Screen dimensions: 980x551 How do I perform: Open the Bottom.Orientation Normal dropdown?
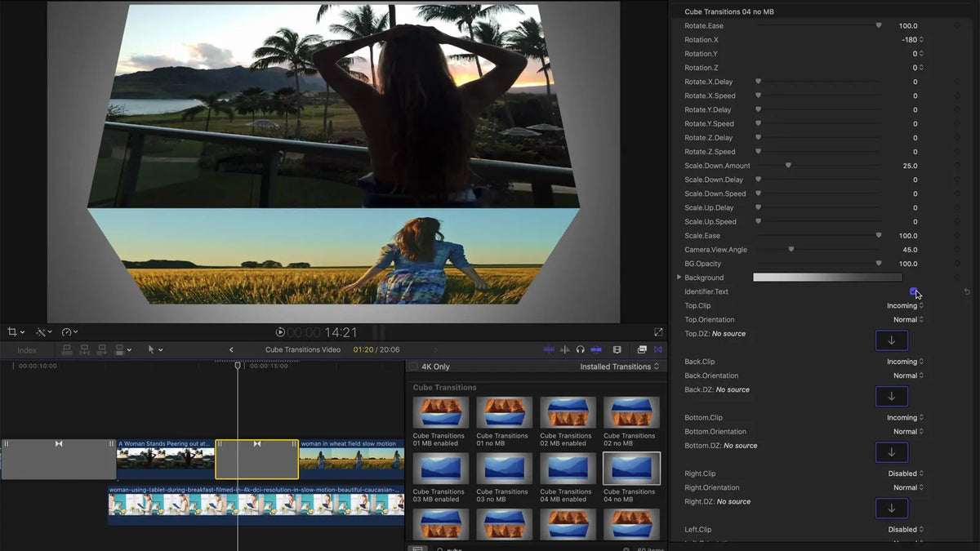[x=908, y=431]
